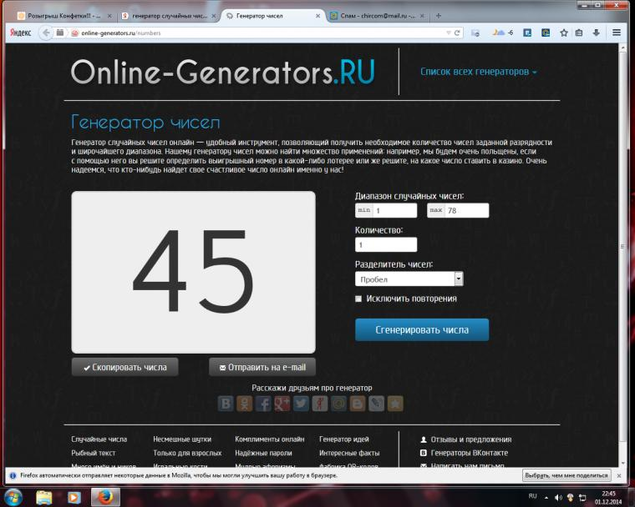This screenshot has width=635, height=507.
Task: Go back with the browser back arrow
Action: (46, 33)
